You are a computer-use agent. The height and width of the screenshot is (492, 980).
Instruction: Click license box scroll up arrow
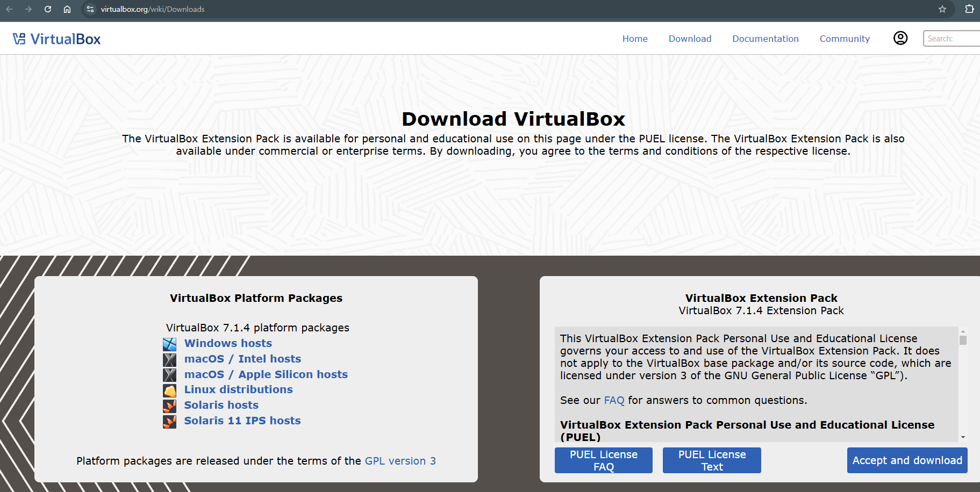(963, 331)
